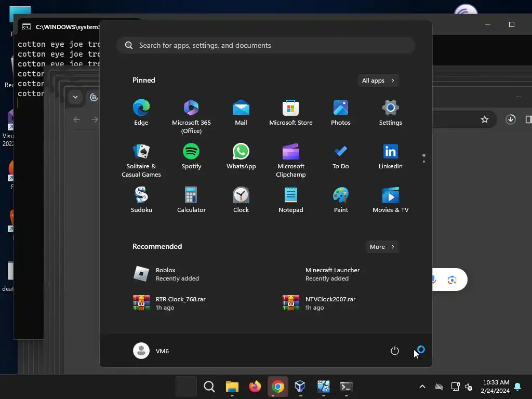Click Google Lens icon in Chrome
This screenshot has width=532, height=399.
click(452, 280)
